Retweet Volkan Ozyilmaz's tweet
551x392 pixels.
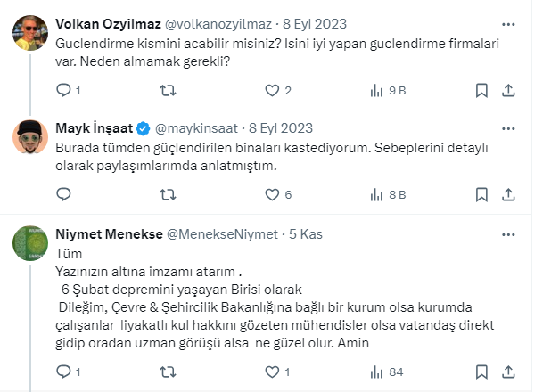(167, 90)
